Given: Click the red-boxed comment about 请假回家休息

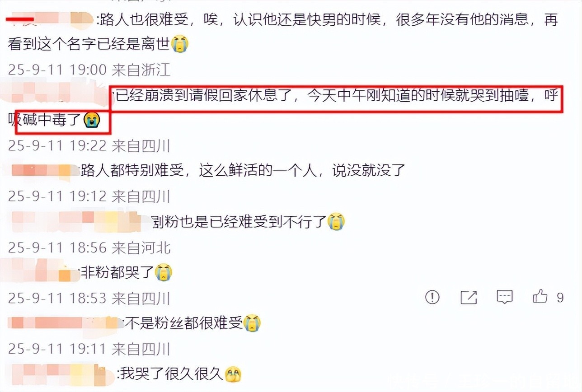Looking at the screenshot, I should click(x=289, y=107).
